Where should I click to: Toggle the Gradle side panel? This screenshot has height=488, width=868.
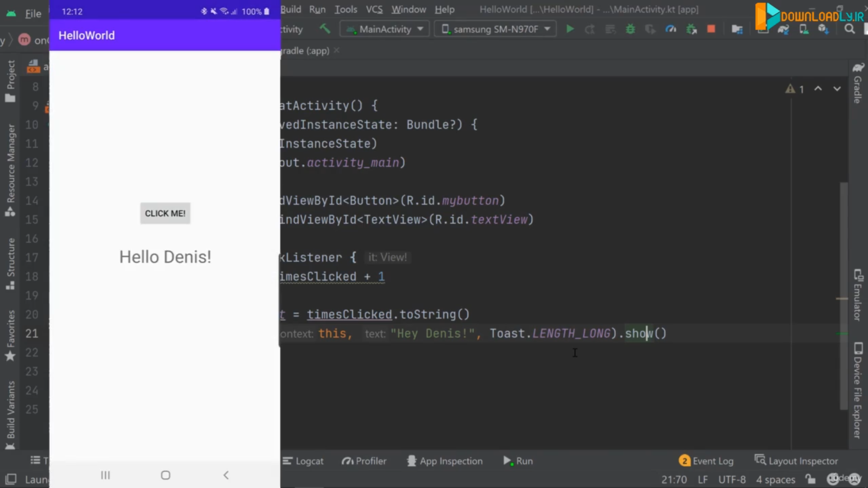click(x=858, y=84)
